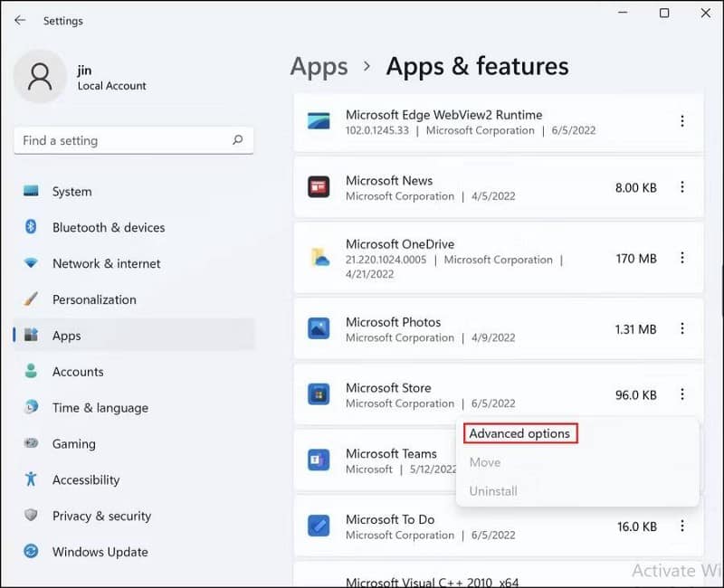Click the Microsoft OneDrive app name

pyautogui.click(x=400, y=243)
